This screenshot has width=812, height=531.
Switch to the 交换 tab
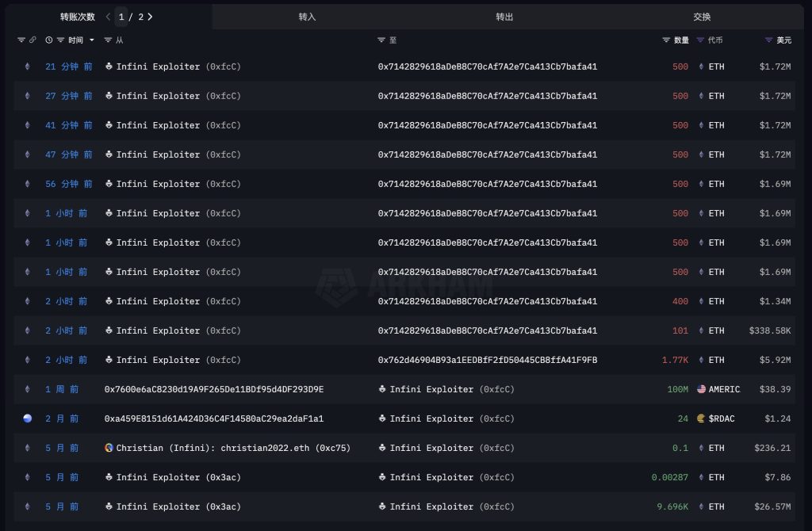click(702, 16)
